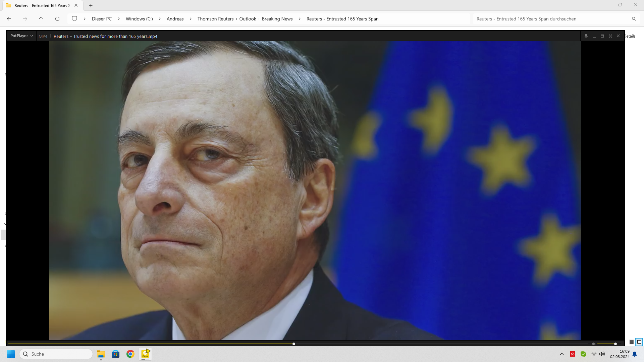Open Thomson Reuters + Outlook + Breaking News breadcrumb
Screen dimensions: 644x362
point(245,19)
